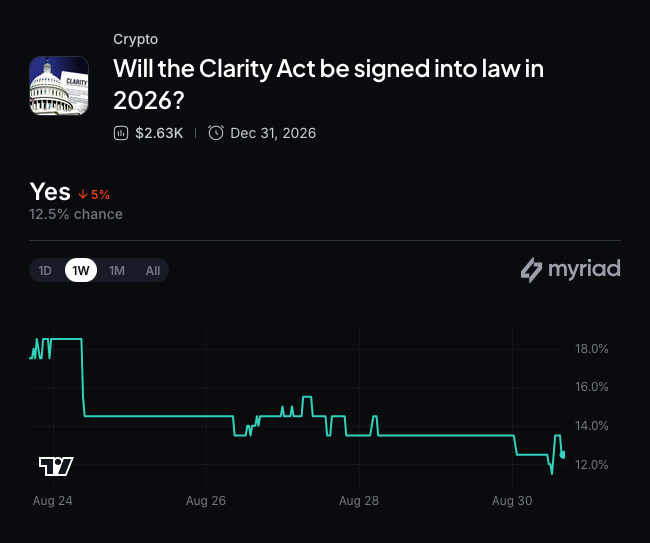Click the Myriad lightning bolt logo
Image resolution: width=650 pixels, height=543 pixels.
coord(531,270)
